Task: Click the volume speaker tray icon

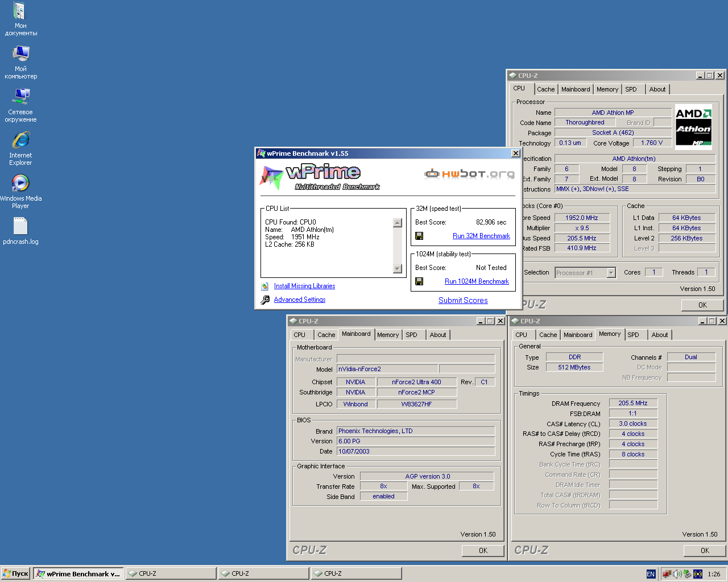Action: pos(677,574)
